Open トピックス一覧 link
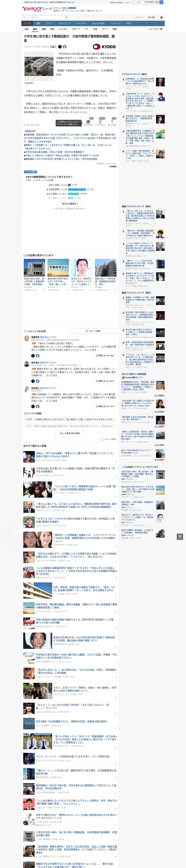The width and height of the screenshot is (186, 868). pos(155,29)
